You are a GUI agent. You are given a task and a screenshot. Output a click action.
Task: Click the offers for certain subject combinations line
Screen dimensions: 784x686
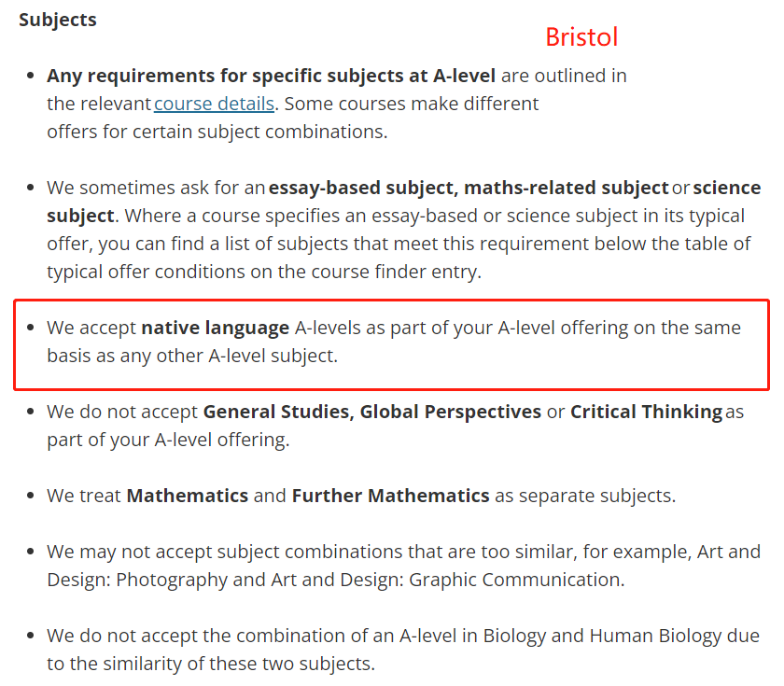(x=217, y=132)
